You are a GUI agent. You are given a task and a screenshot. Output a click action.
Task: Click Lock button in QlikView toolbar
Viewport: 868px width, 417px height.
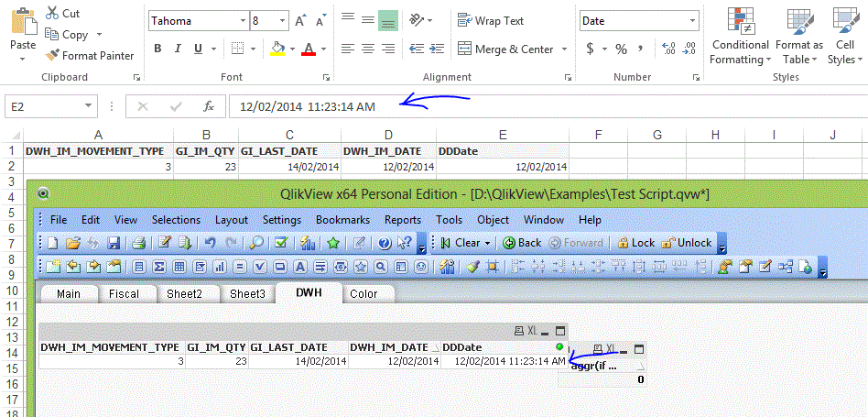635,243
